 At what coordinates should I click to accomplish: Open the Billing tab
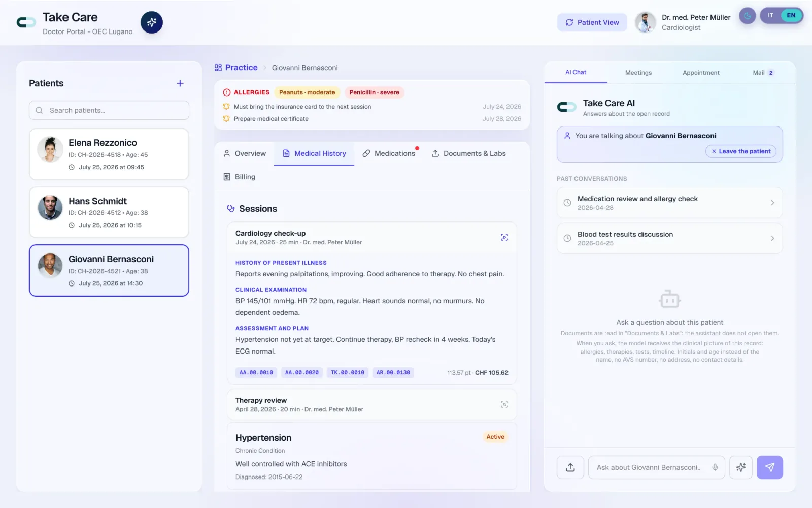click(240, 177)
